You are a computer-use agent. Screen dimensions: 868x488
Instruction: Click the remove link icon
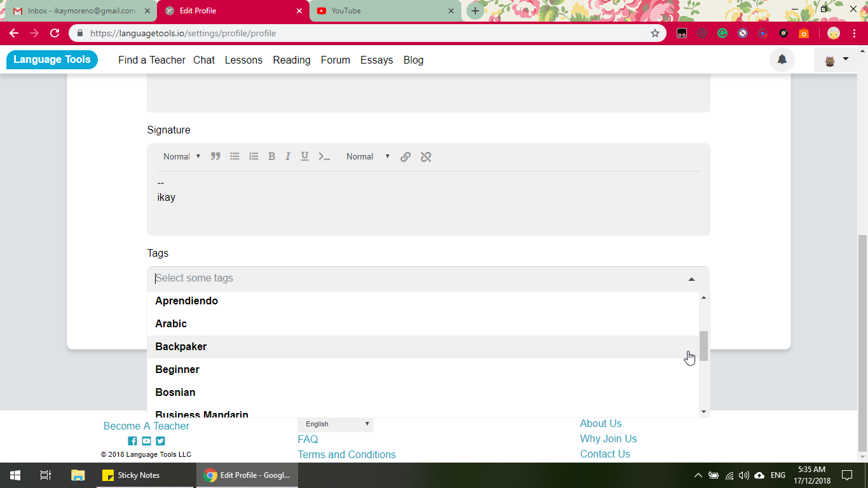click(x=426, y=156)
